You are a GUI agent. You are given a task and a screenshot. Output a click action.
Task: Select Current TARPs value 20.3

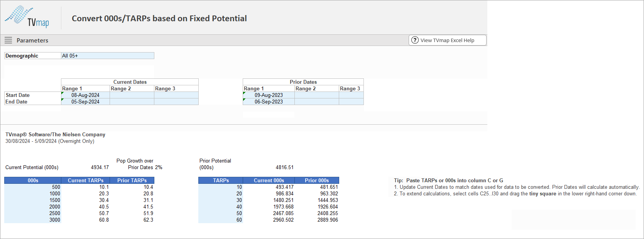pyautogui.click(x=86, y=193)
